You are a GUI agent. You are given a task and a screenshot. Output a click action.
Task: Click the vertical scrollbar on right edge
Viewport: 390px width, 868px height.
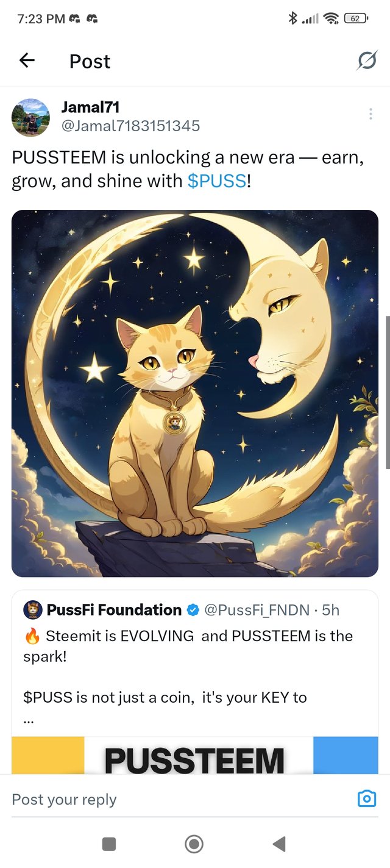[x=388, y=392]
